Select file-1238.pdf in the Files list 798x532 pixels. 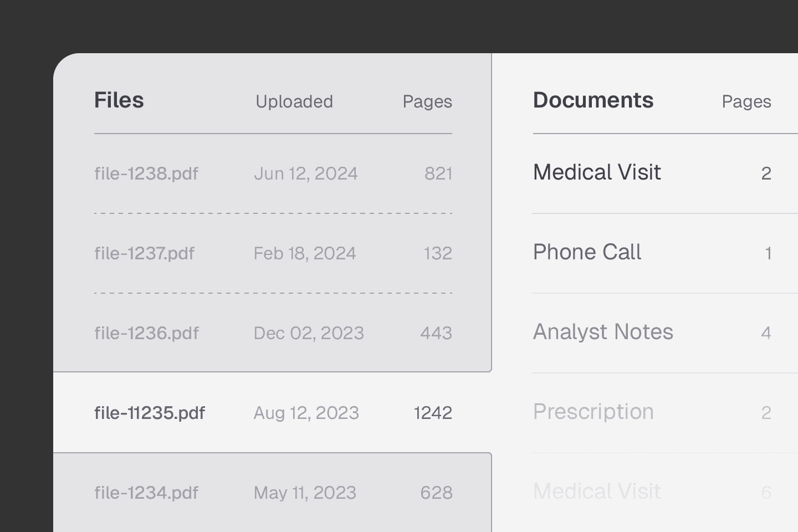pos(273,173)
